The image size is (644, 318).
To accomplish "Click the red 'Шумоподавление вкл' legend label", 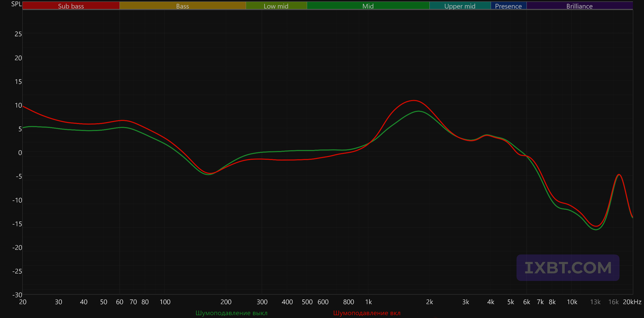I will click(x=367, y=313).
